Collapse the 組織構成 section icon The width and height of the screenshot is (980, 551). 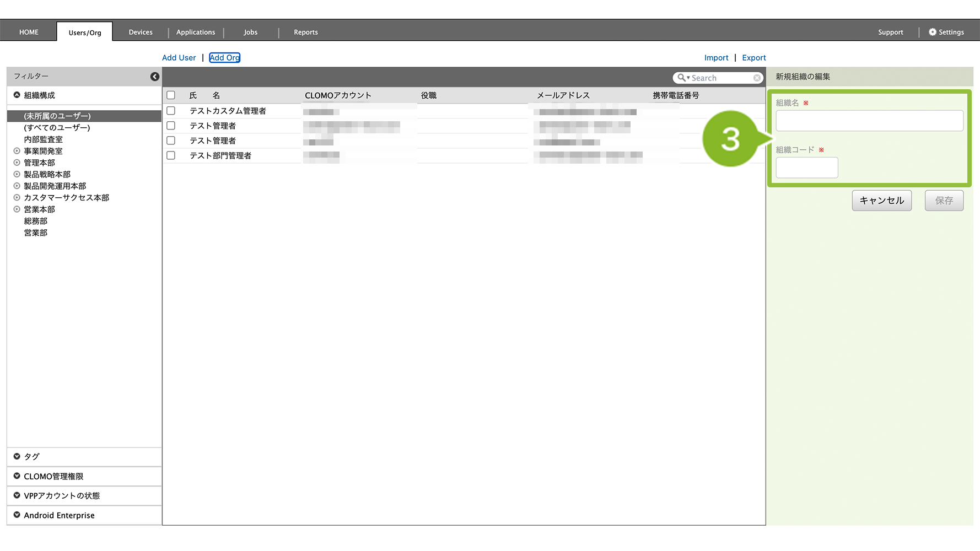17,95
